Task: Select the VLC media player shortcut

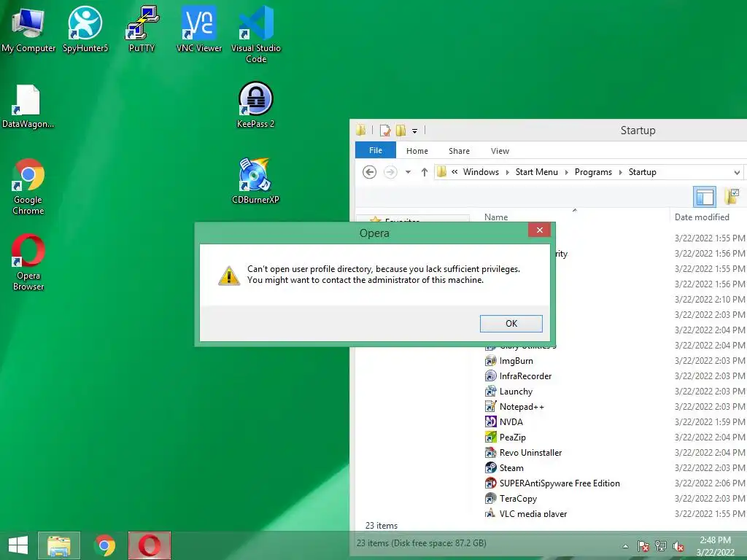Action: point(526,513)
